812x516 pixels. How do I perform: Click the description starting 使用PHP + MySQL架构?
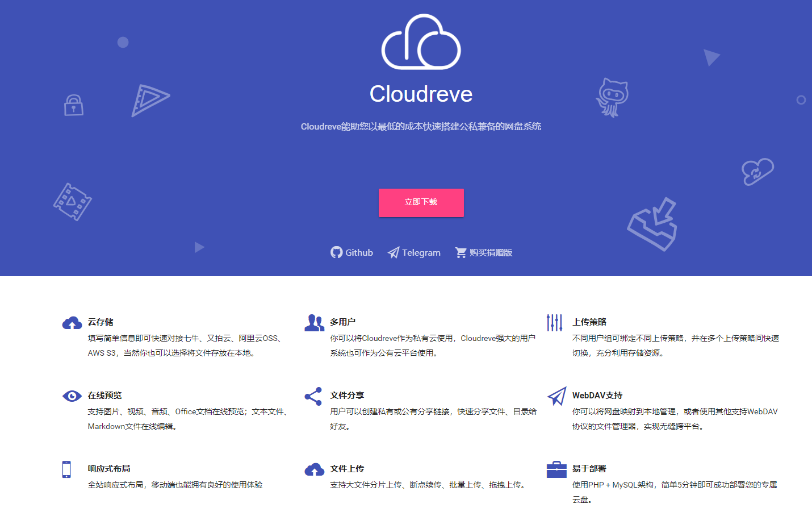(675, 492)
